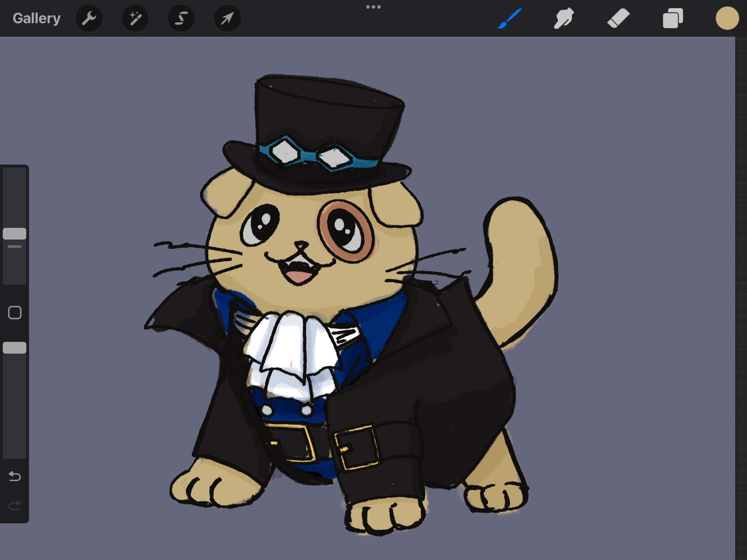Screen dimensions: 747x560
Task: Adjust the brush size slider
Action: 15,234
